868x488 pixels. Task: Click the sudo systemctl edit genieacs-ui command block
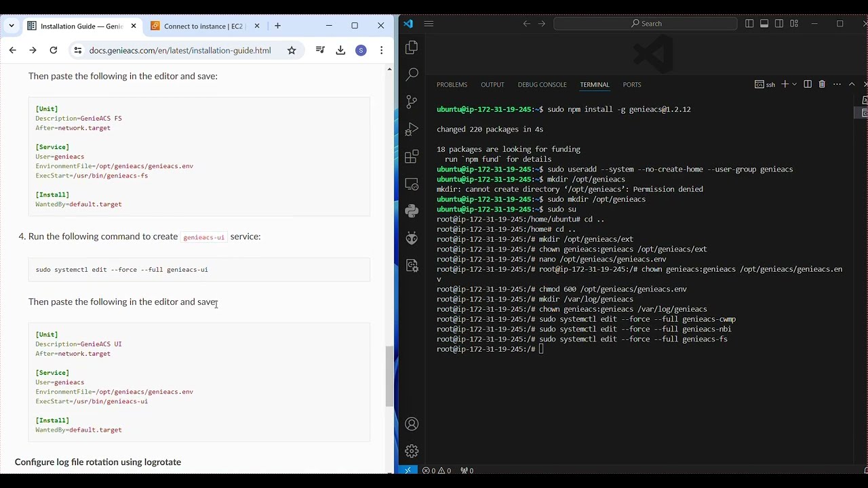199,270
